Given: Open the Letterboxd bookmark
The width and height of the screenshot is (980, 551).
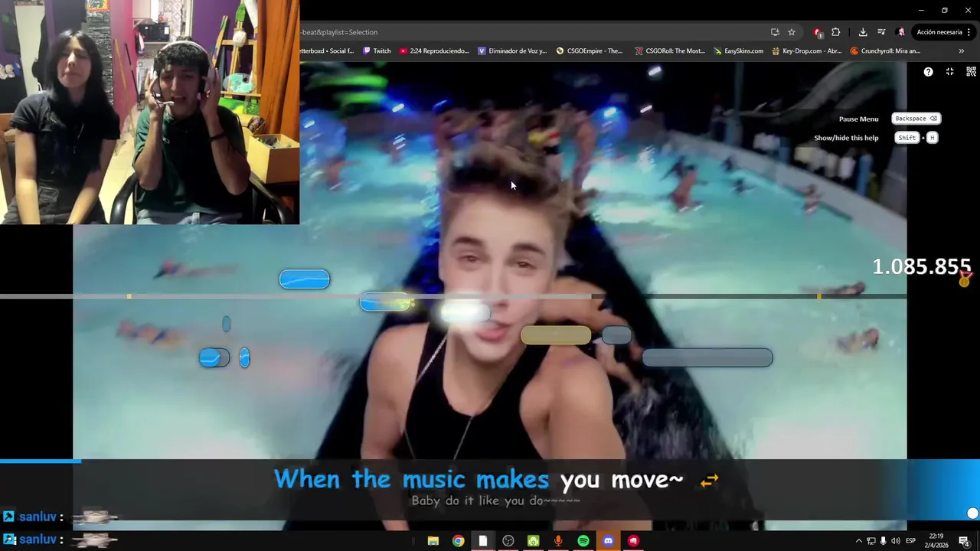Looking at the screenshot, I should click(327, 51).
